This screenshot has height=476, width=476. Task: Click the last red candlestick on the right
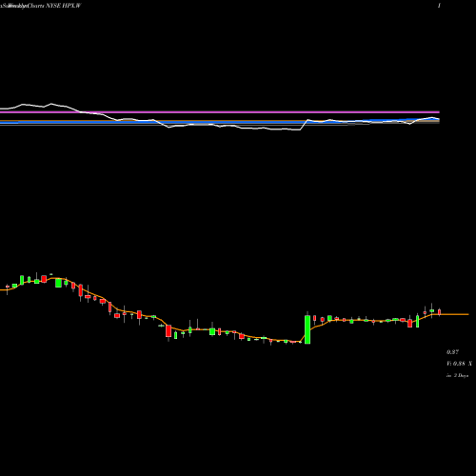coord(440,312)
